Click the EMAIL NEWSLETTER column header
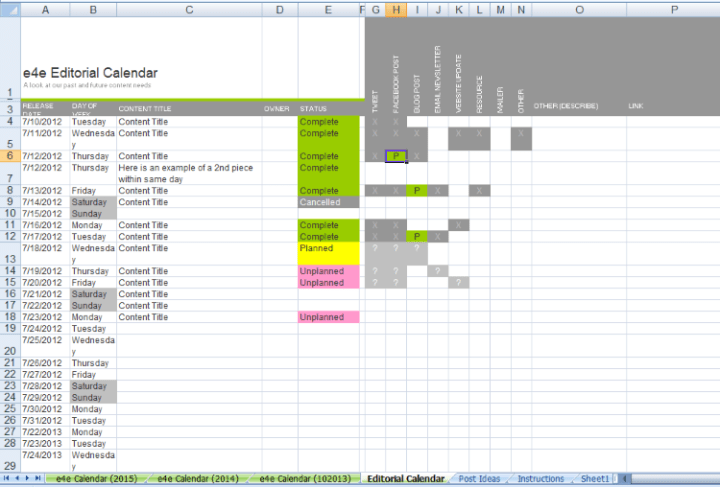Viewport: 720px width, 487px height. 438,79
